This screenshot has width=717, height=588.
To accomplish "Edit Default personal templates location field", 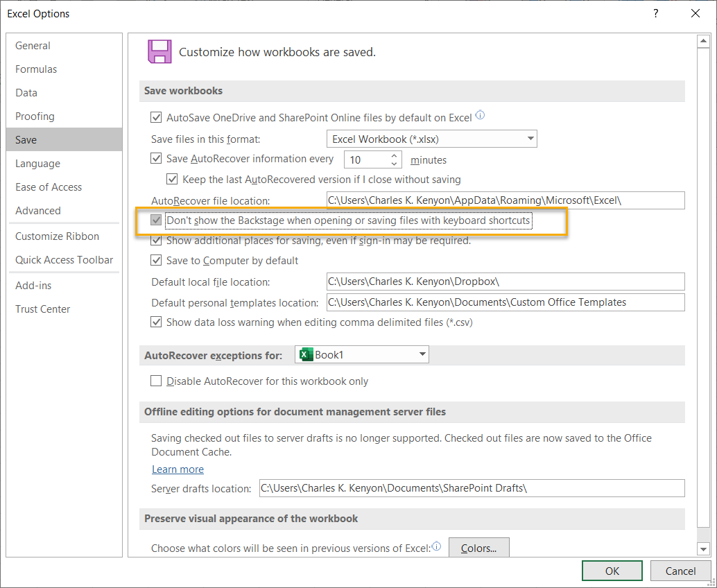I will point(506,302).
